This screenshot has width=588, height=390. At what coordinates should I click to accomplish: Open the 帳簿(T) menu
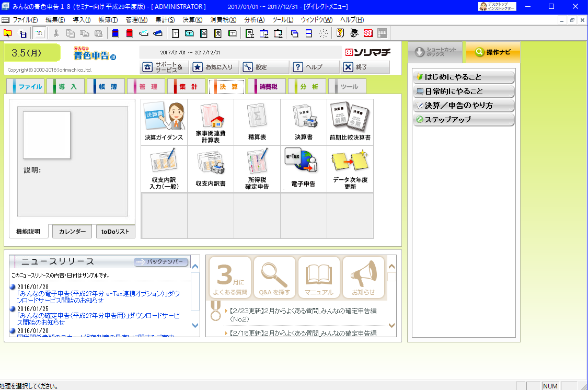[108, 20]
